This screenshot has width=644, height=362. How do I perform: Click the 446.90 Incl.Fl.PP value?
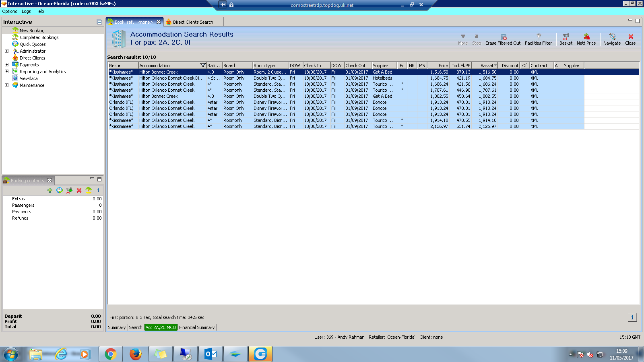463,90
